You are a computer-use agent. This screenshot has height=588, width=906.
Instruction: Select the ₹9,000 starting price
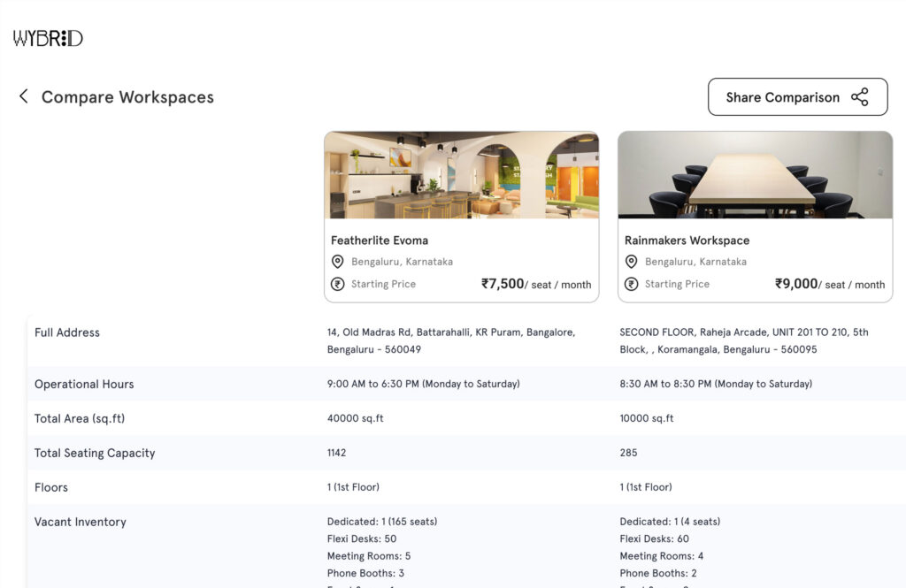pos(796,284)
